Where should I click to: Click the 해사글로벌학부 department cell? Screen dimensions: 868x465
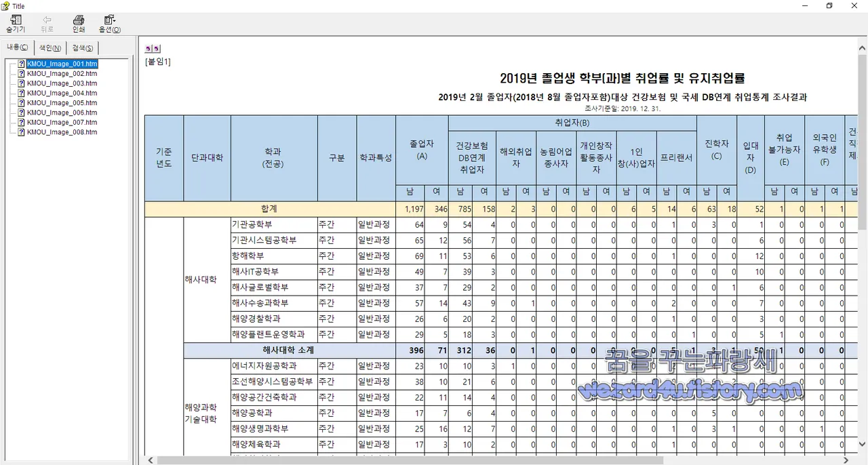point(274,287)
